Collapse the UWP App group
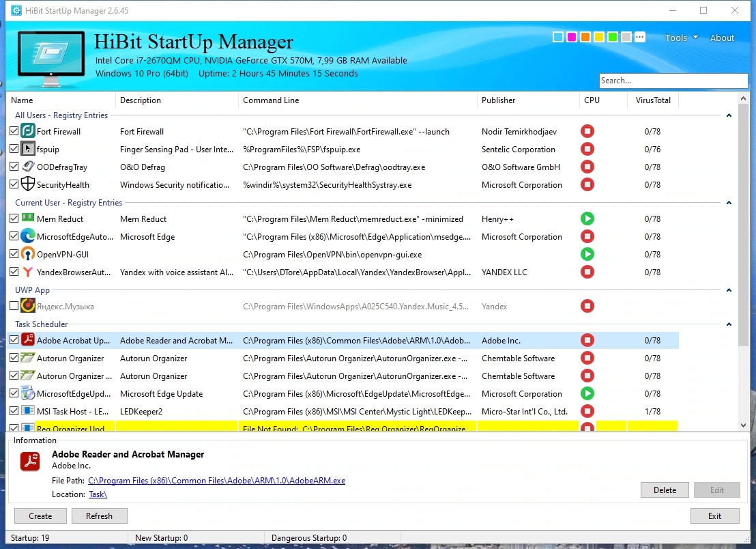This screenshot has width=756, height=549. [x=729, y=290]
